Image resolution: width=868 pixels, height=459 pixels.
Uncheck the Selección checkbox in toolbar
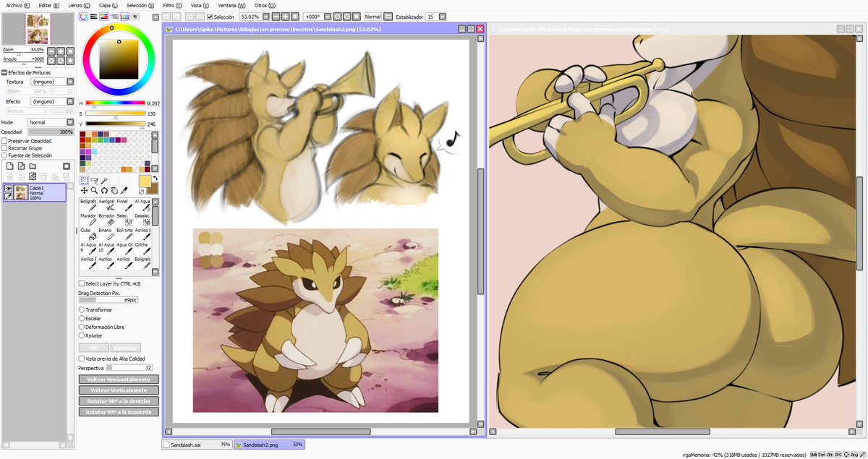click(210, 16)
